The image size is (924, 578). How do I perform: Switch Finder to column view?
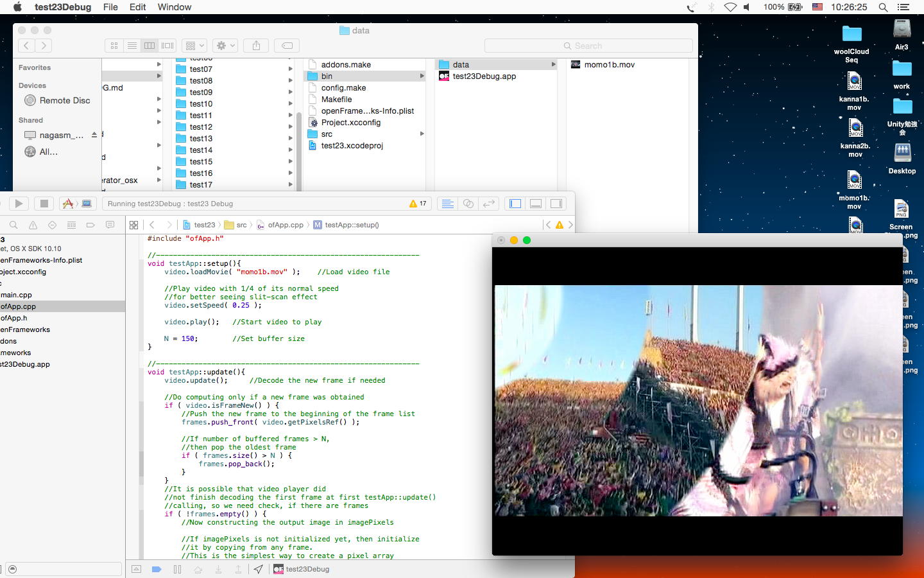click(150, 46)
